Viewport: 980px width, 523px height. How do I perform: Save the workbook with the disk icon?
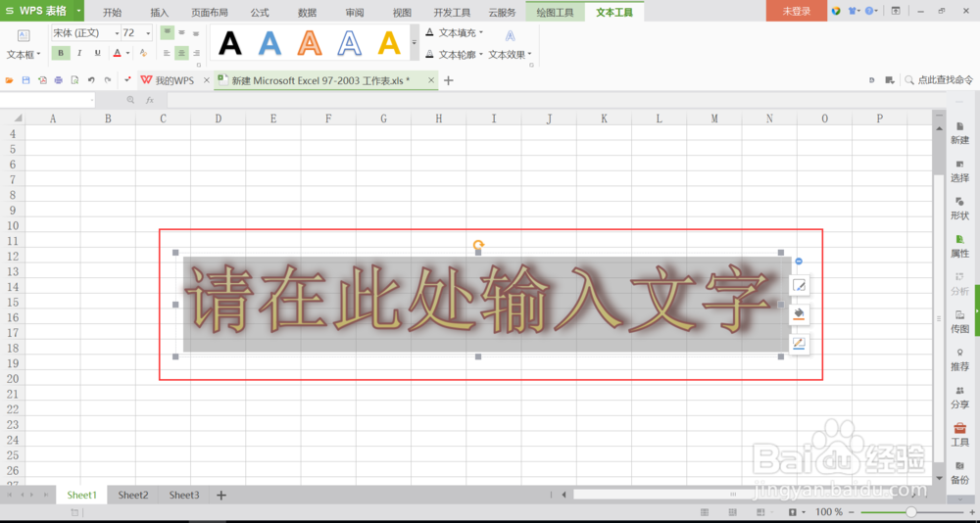[25, 80]
